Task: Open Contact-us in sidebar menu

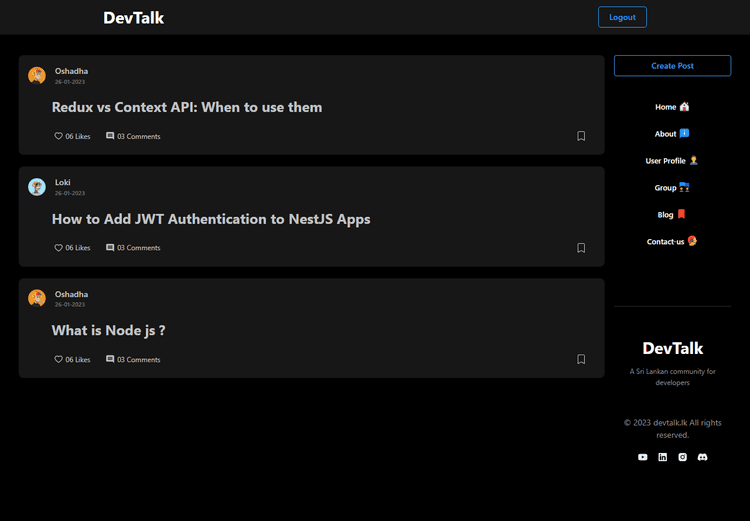Action: coord(672,241)
